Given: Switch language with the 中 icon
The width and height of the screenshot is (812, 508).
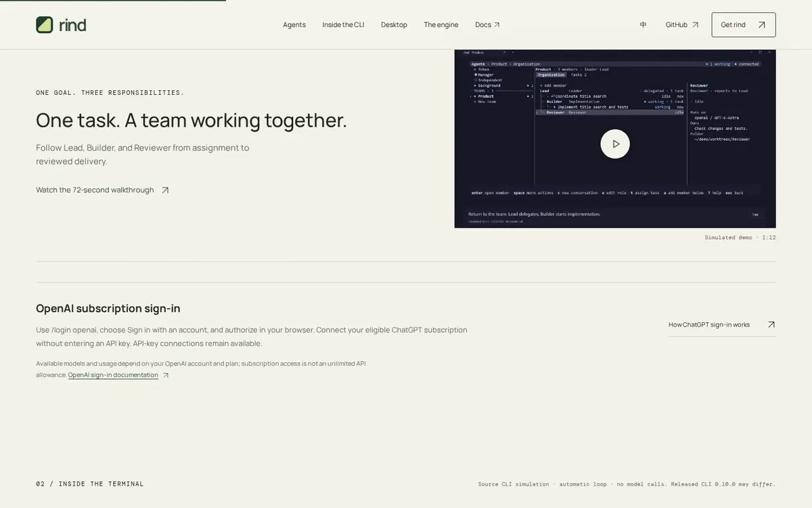Looking at the screenshot, I should tap(643, 25).
